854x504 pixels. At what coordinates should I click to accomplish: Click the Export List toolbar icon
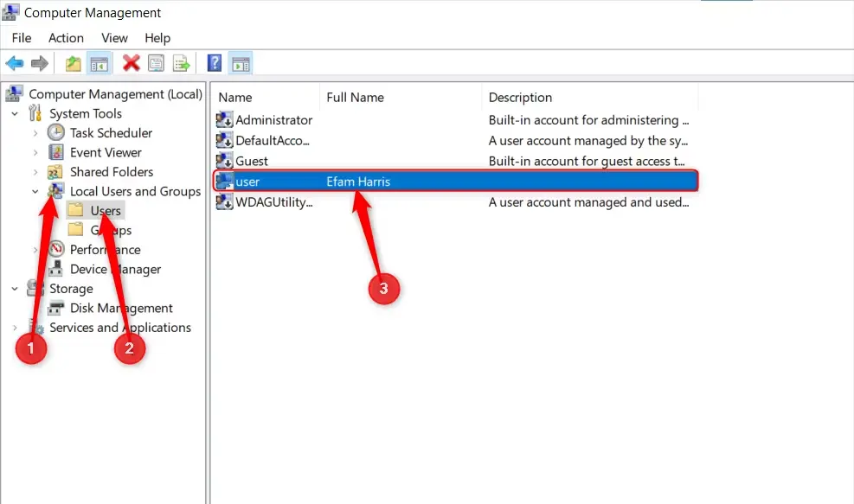coord(182,64)
